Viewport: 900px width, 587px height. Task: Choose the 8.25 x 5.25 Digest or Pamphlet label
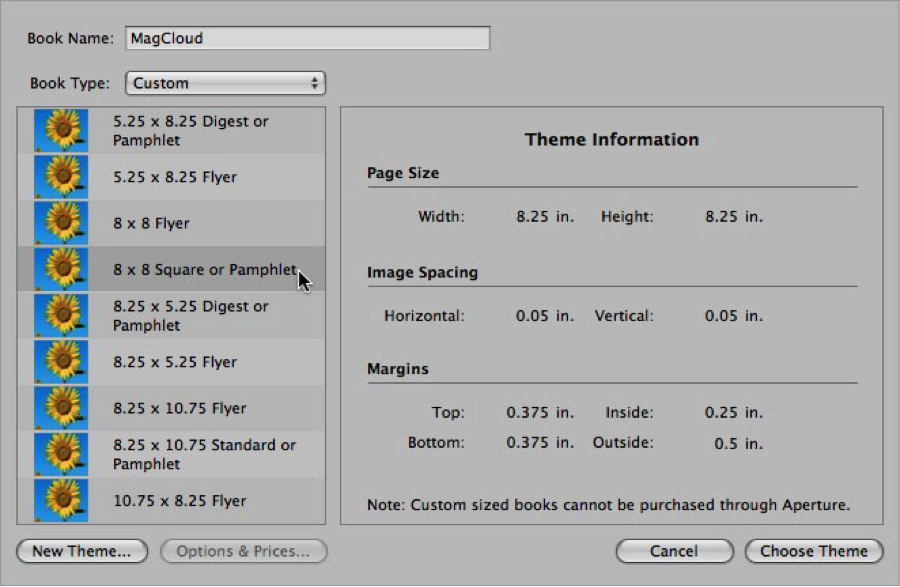(190, 316)
